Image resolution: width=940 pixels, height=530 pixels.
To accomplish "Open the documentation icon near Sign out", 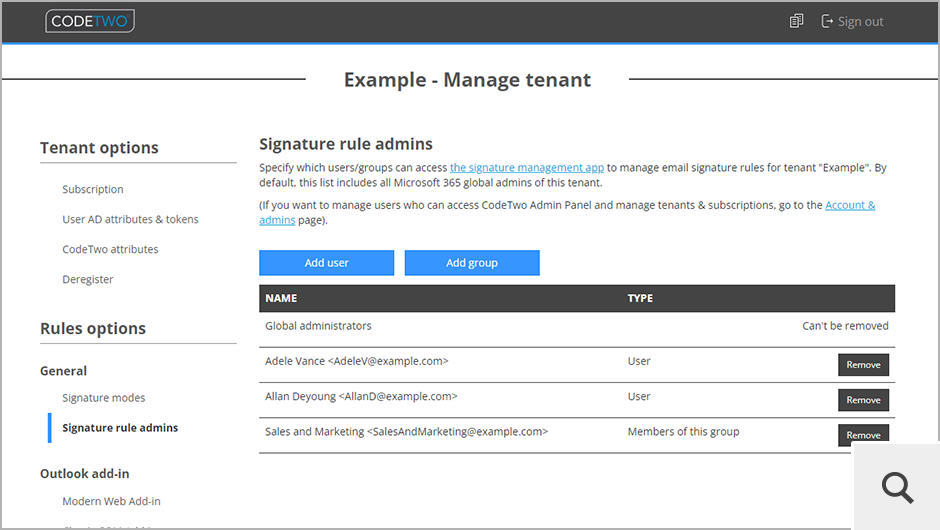I will pos(796,21).
